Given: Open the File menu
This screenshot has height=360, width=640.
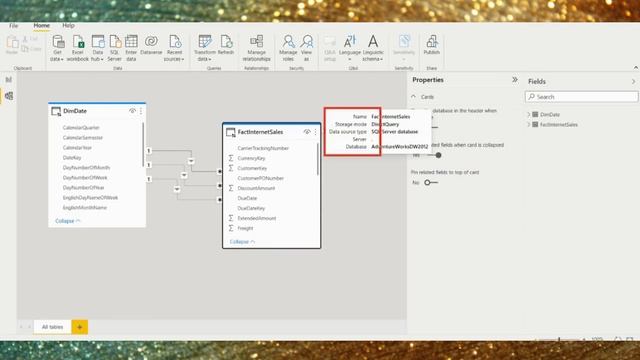Looking at the screenshot, I should (x=13, y=25).
